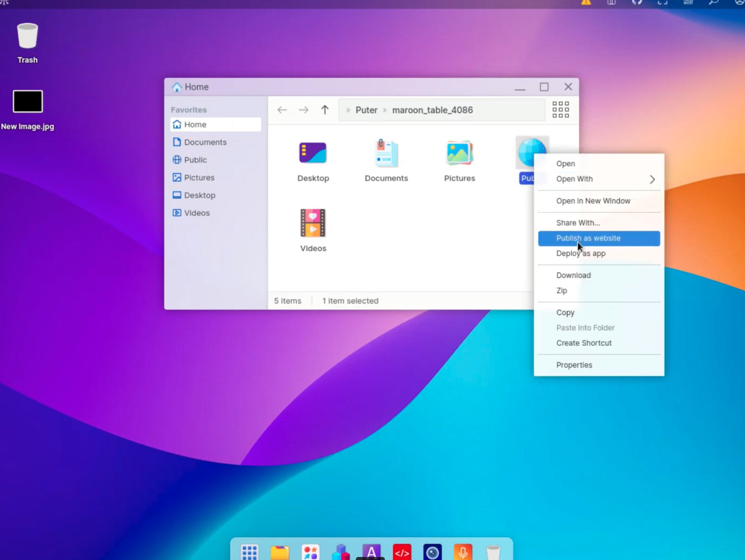Open Videos in the Favorites sidebar
Image resolution: width=745 pixels, height=560 pixels.
(197, 213)
